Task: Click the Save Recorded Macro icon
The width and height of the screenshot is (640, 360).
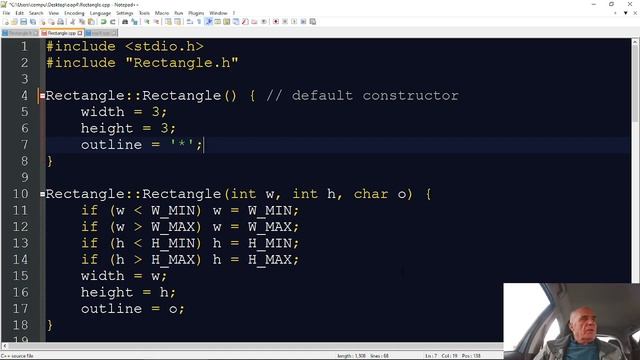Action: pyautogui.click(x=313, y=22)
